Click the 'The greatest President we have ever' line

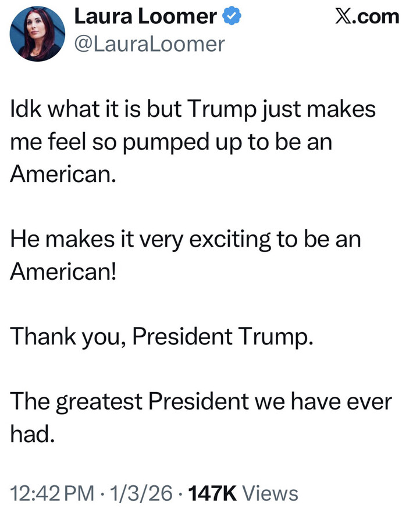pyautogui.click(x=202, y=401)
